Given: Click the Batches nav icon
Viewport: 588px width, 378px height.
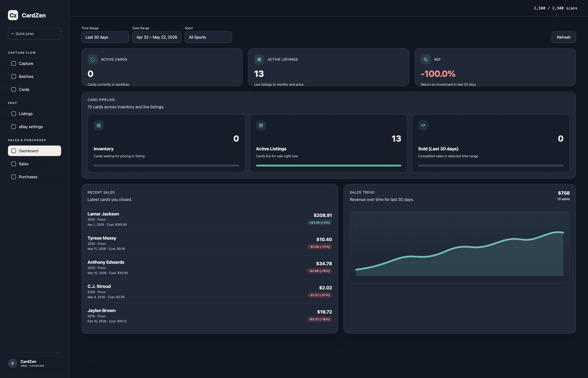Looking at the screenshot, I should (x=14, y=76).
